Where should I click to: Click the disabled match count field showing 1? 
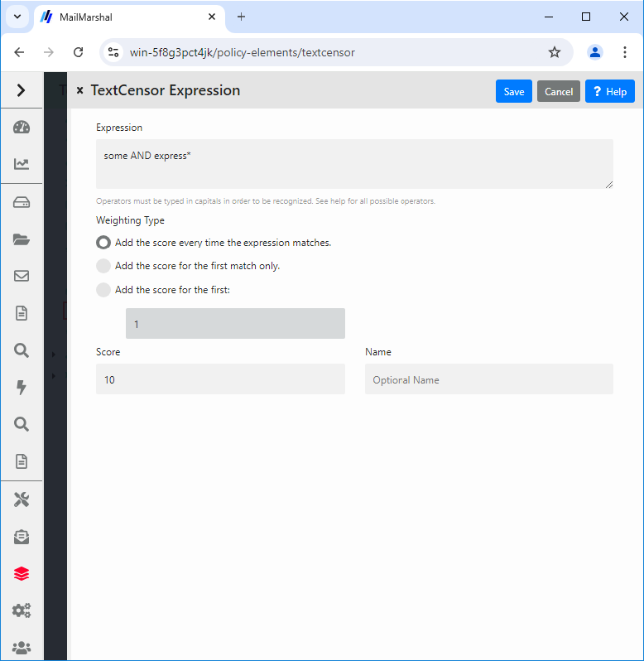[235, 324]
